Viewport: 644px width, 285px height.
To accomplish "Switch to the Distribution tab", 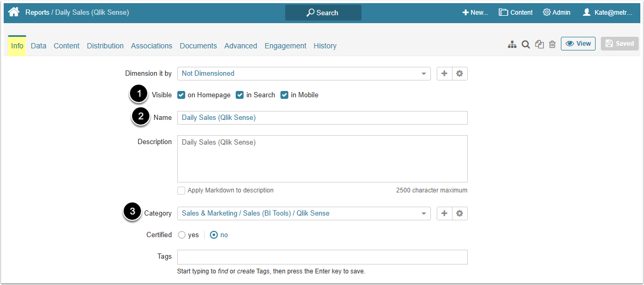I will pos(105,46).
